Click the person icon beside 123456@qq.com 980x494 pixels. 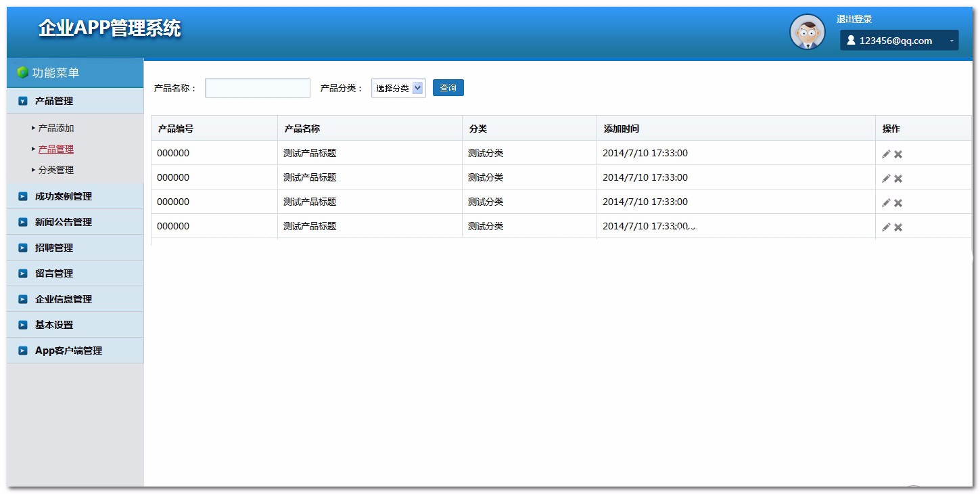(851, 41)
